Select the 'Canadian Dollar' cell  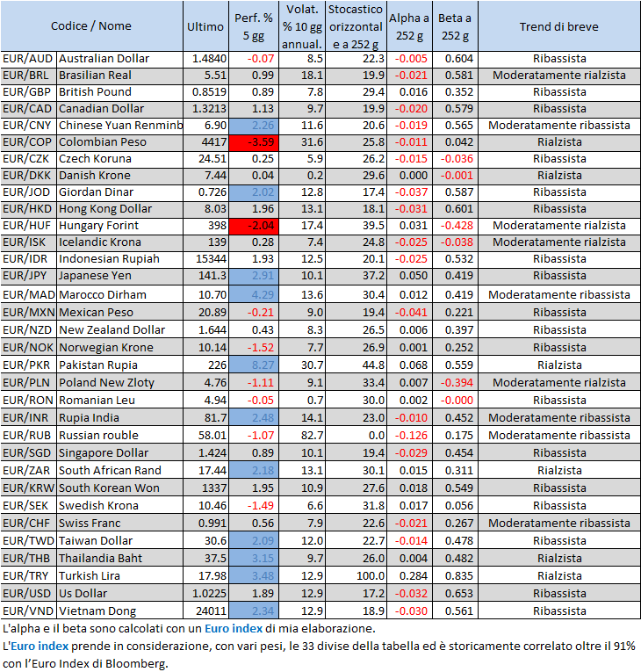(x=120, y=109)
